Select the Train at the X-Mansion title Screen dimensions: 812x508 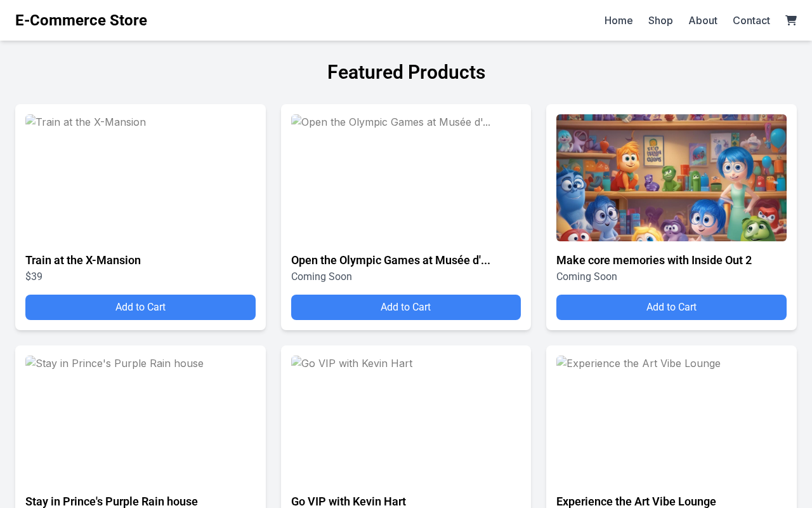coord(83,260)
